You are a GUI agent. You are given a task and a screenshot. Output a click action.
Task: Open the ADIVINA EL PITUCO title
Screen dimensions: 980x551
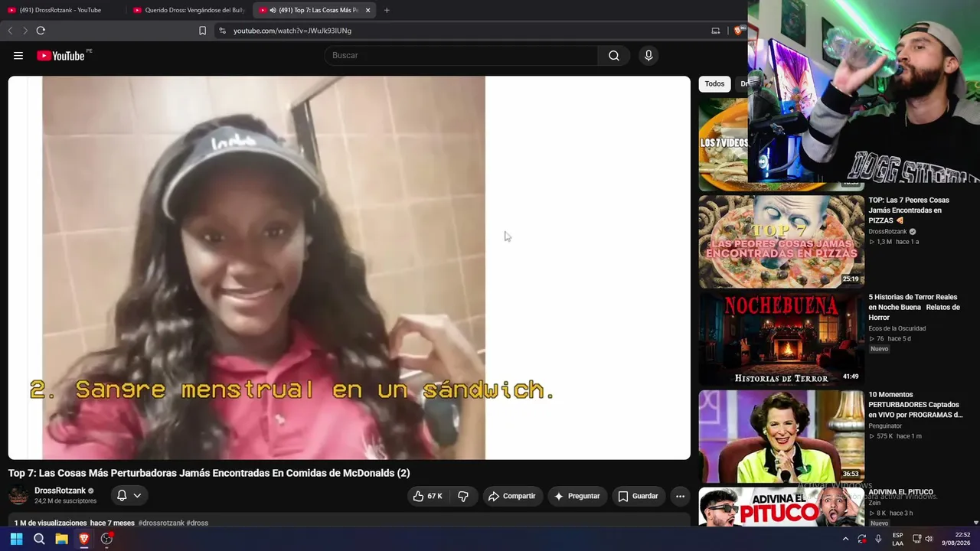[x=901, y=492]
